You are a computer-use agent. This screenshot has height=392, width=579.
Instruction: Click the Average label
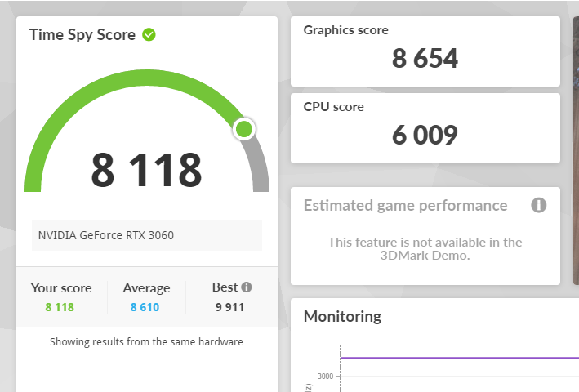point(147,288)
